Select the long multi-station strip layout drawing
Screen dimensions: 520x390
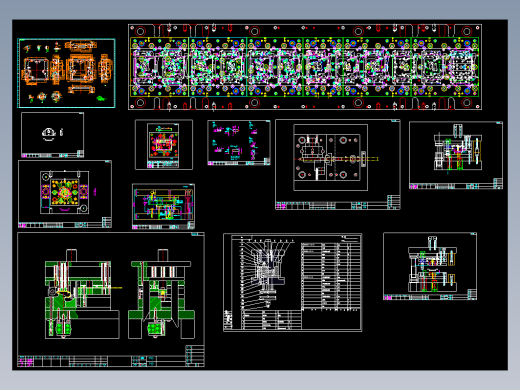[305, 67]
